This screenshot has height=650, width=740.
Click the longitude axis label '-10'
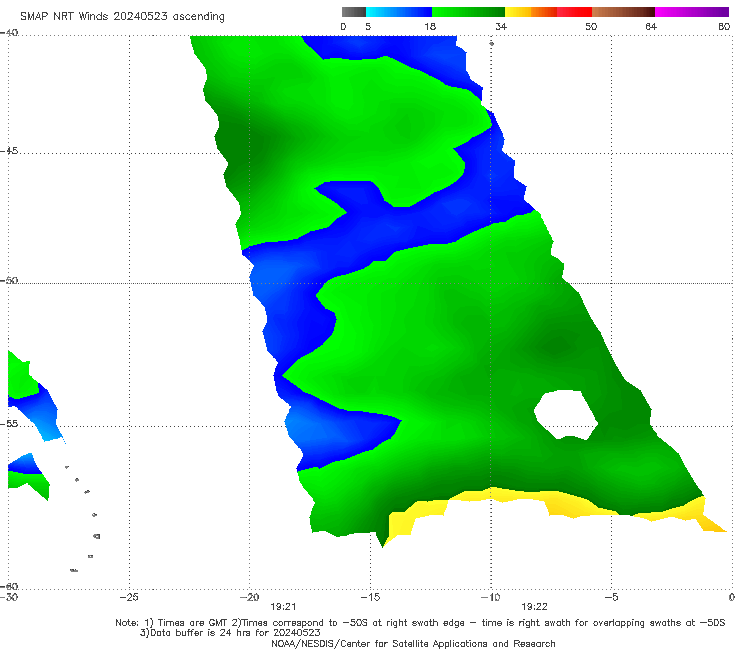point(490,597)
